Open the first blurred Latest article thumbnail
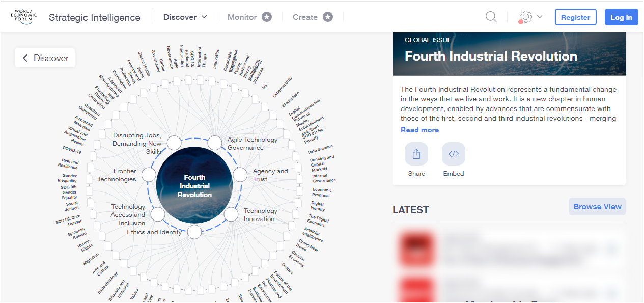This screenshot has height=303, width=644. pyautogui.click(x=416, y=250)
